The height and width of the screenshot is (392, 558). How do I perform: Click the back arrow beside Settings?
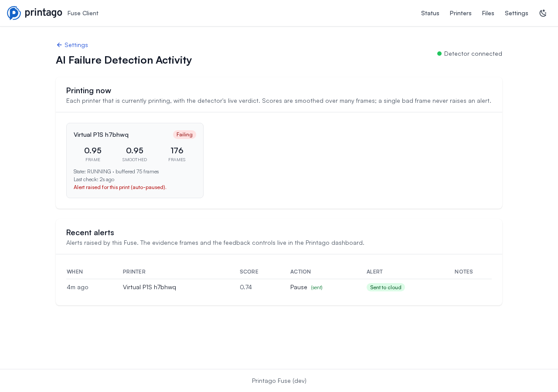[x=59, y=45]
